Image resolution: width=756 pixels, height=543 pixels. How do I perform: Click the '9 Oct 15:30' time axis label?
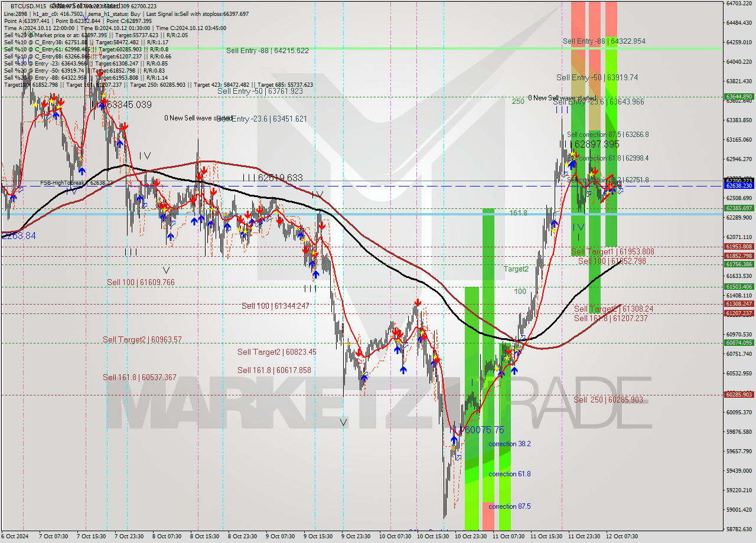(x=319, y=537)
